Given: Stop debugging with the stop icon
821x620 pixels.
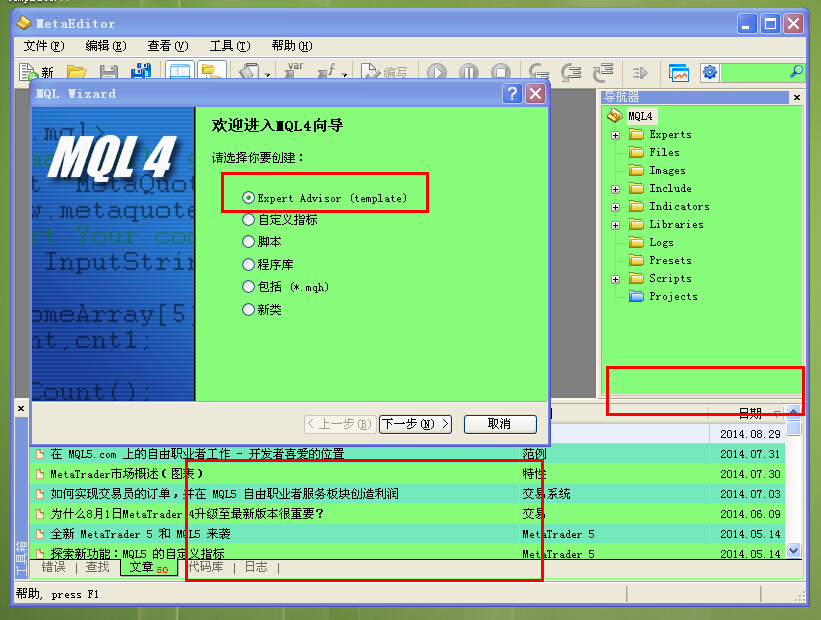Looking at the screenshot, I should (501, 72).
